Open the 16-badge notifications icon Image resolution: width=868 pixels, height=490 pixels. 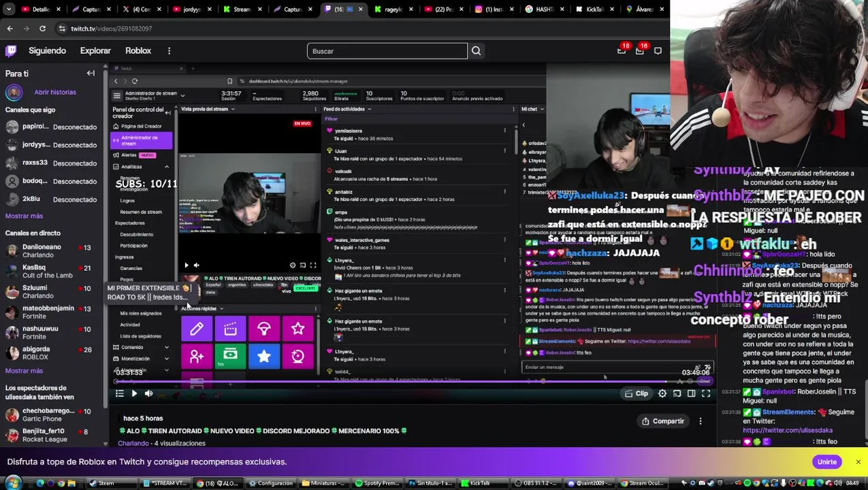641,50
